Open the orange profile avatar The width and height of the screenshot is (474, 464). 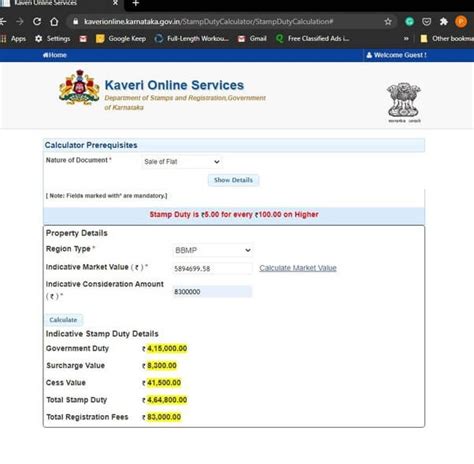point(461,22)
